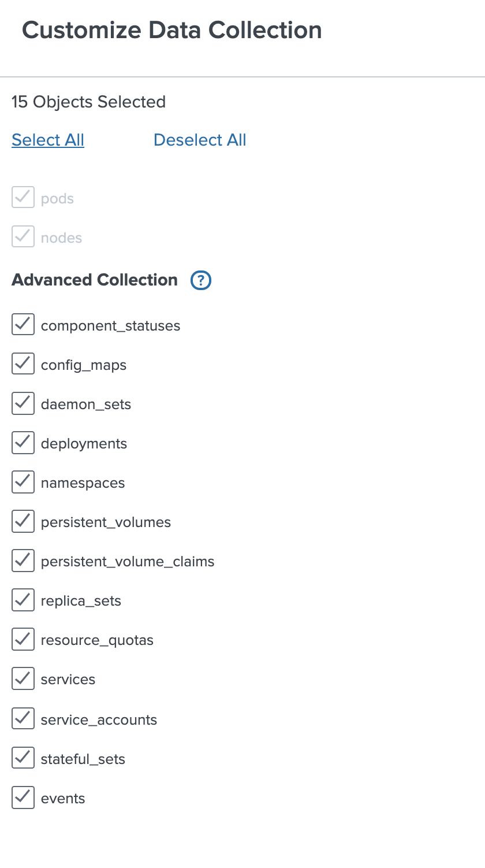The image size is (485, 868).
Task: Uncheck the deployments checkbox
Action: pos(23,443)
